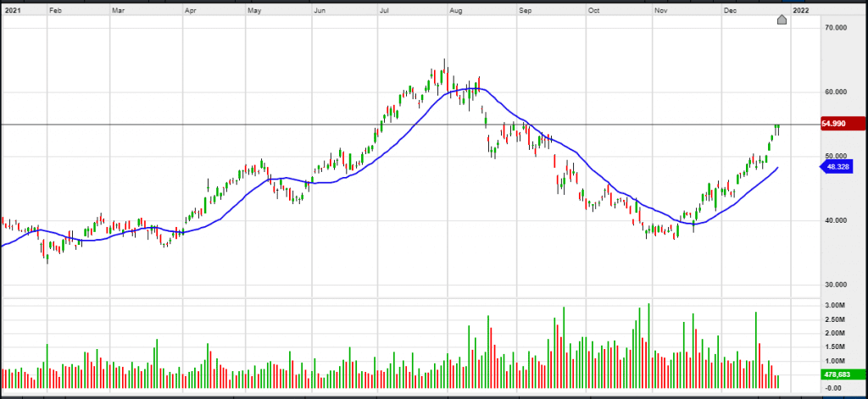Click the 3.00M volume axis label
868x399 pixels.
tap(835, 305)
